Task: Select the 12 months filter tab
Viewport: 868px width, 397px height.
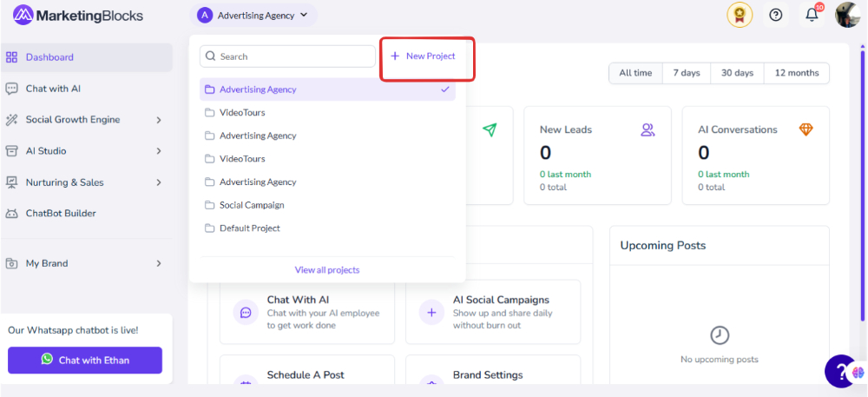Action: tap(797, 73)
